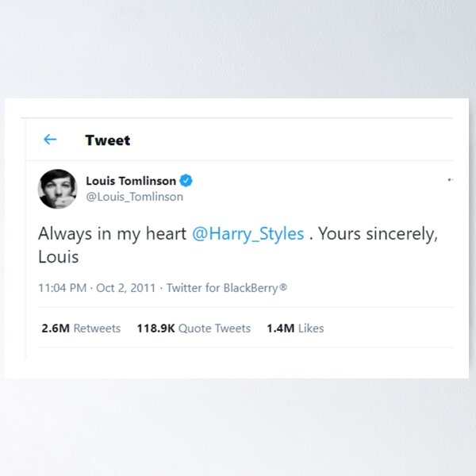The width and height of the screenshot is (476, 476).
Task: Open the @Harry_Styles mention
Action: (248, 234)
